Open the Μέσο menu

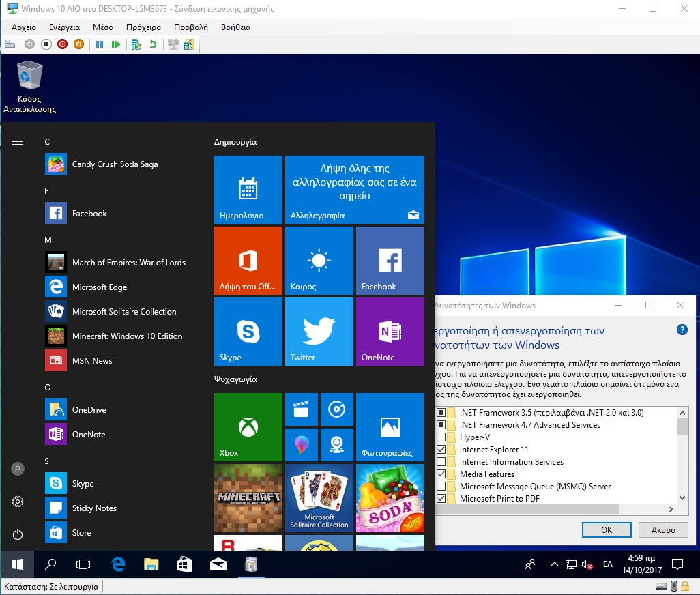[102, 27]
